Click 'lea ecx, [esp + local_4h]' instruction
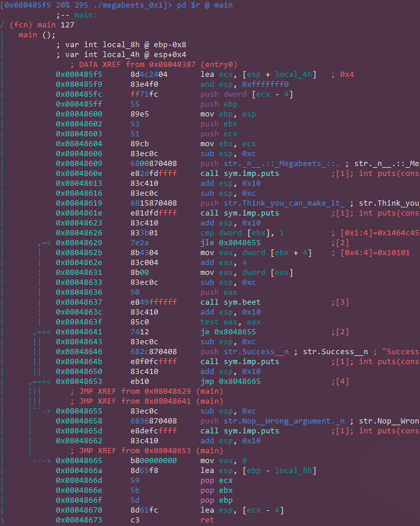 click(258, 75)
